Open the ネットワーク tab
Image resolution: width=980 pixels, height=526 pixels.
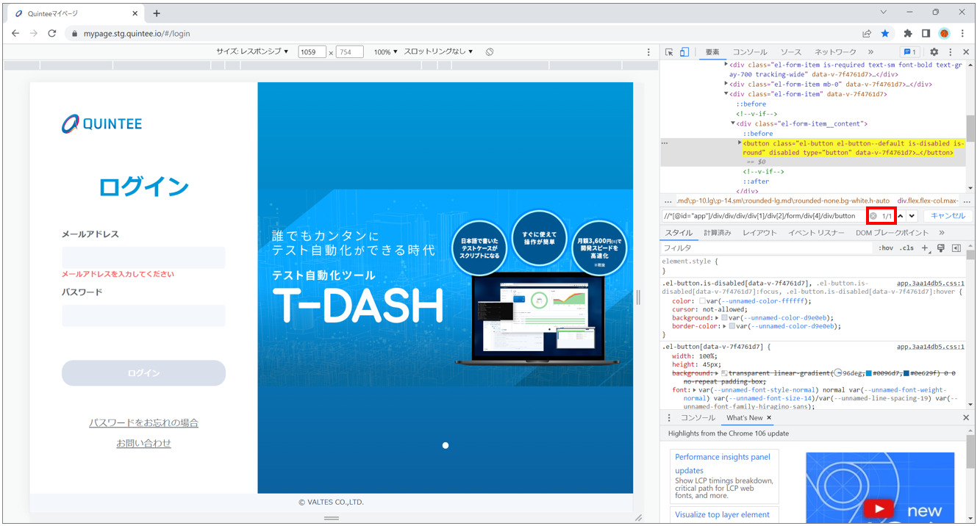pyautogui.click(x=835, y=52)
